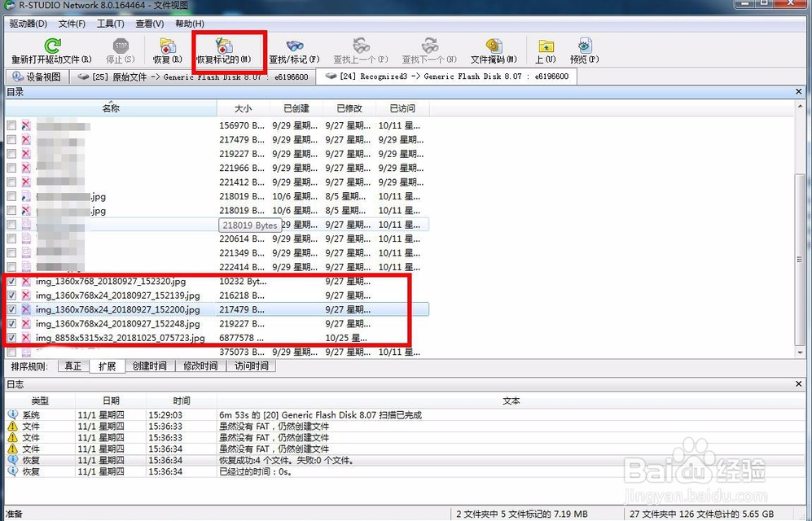Open the 驱动器(D) menu
Image resolution: width=812 pixels, height=521 pixels.
click(28, 24)
